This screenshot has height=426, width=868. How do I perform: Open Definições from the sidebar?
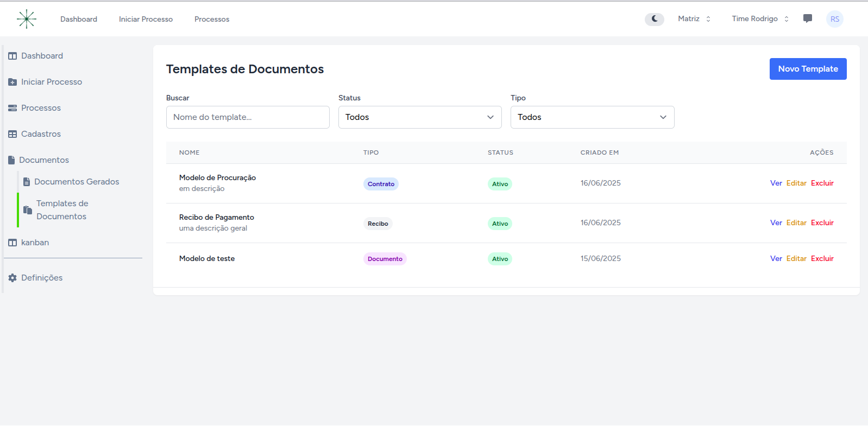(42, 278)
